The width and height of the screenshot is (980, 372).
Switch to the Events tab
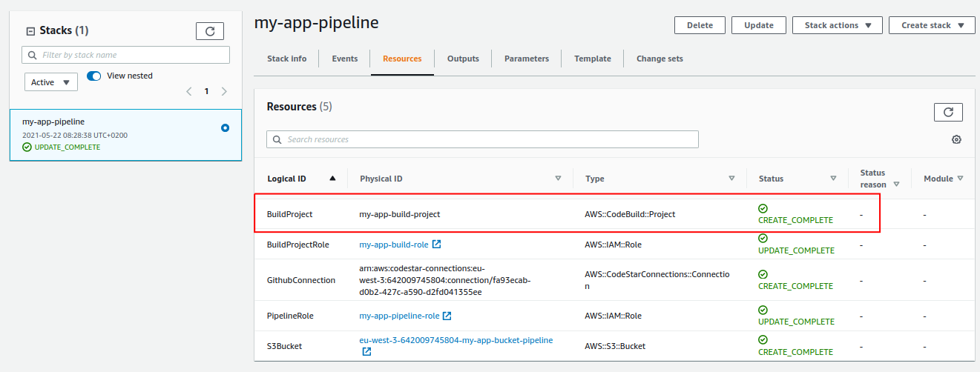coord(344,59)
